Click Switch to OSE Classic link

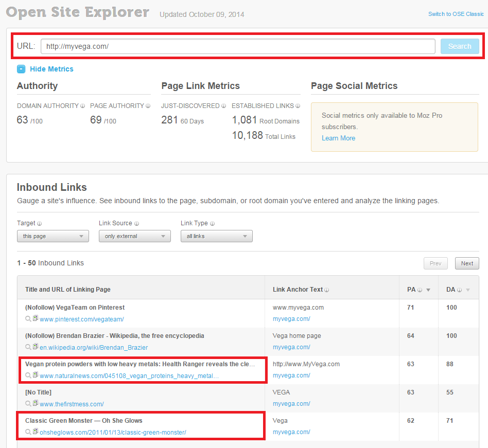click(x=456, y=14)
